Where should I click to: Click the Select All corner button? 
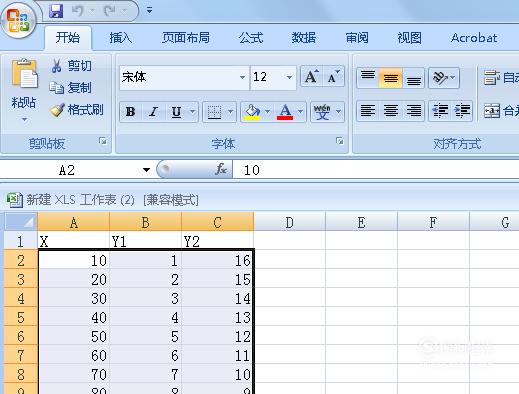point(21,221)
